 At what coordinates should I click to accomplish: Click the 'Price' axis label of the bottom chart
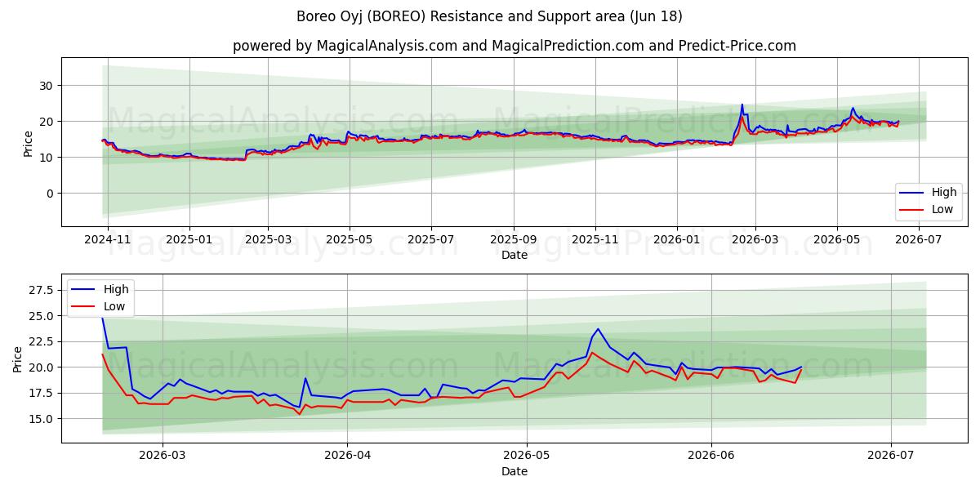18,359
